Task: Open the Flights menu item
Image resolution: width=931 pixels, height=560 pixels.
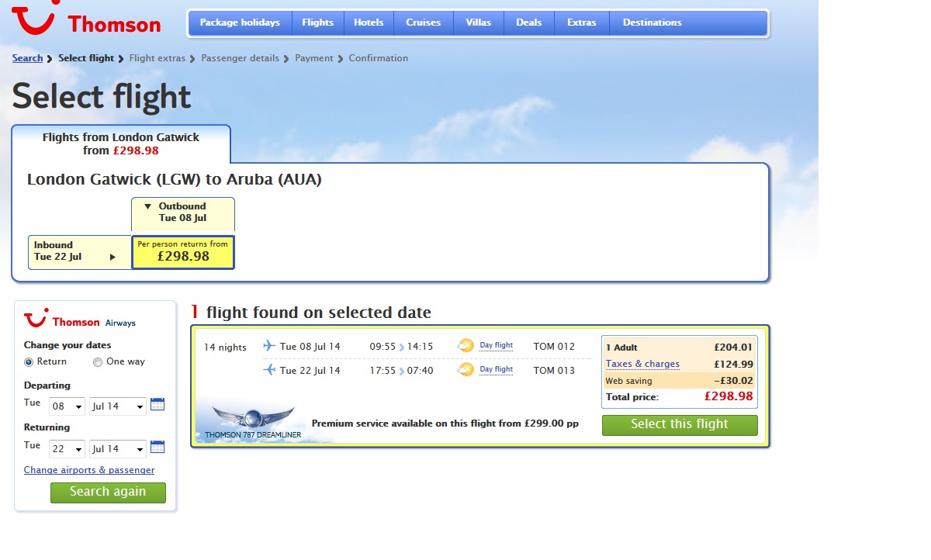Action: tap(317, 22)
